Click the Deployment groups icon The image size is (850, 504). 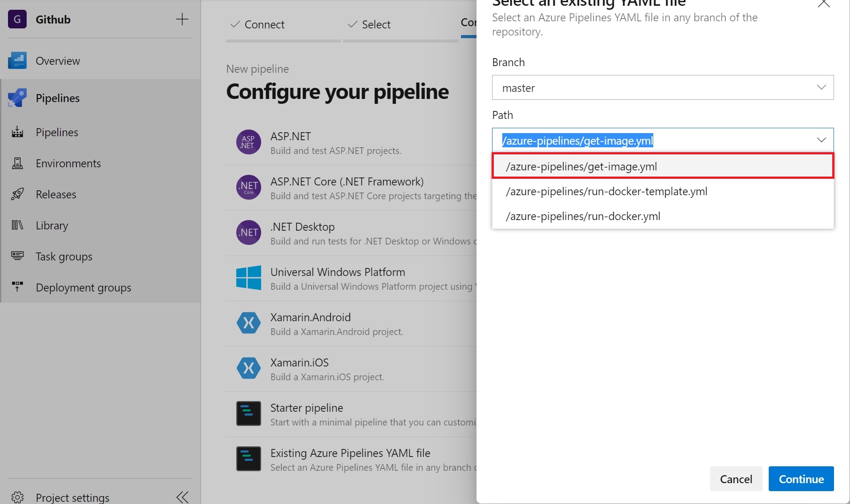click(x=17, y=287)
